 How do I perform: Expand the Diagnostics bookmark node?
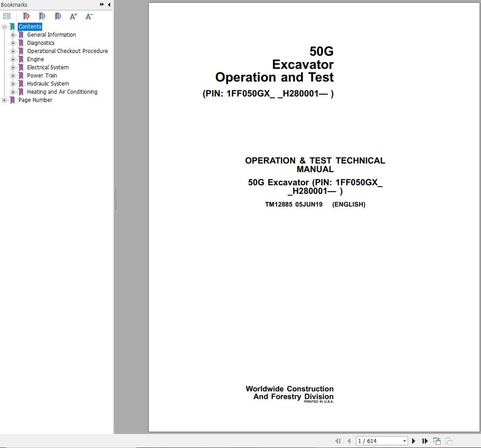pyautogui.click(x=13, y=43)
